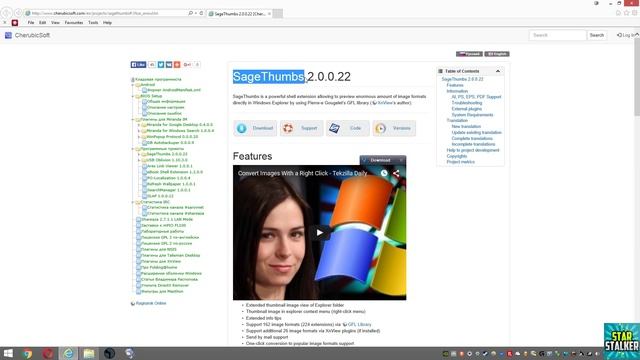Share page via Twitter icon

pyautogui.click(x=161, y=64)
